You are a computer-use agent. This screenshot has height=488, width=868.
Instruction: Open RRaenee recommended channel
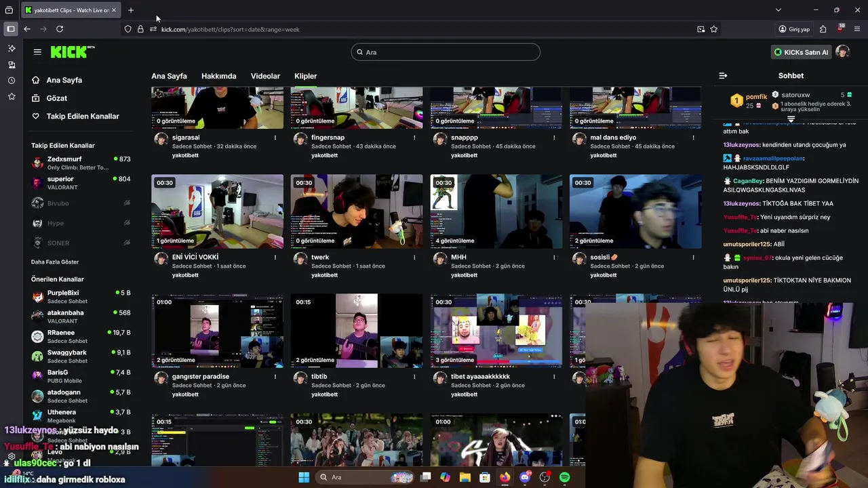(x=81, y=336)
